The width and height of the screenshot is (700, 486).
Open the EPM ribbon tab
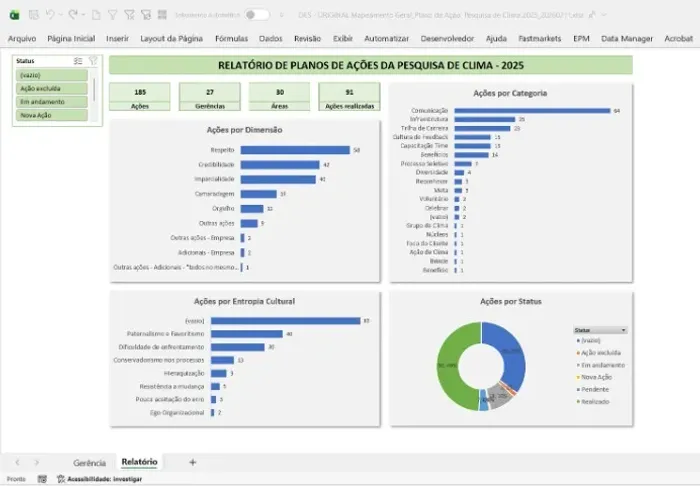tap(581, 38)
